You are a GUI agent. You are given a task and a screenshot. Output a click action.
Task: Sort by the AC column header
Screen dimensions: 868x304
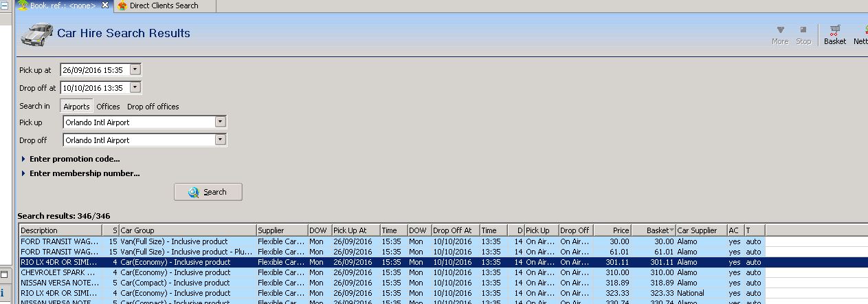coord(735,230)
